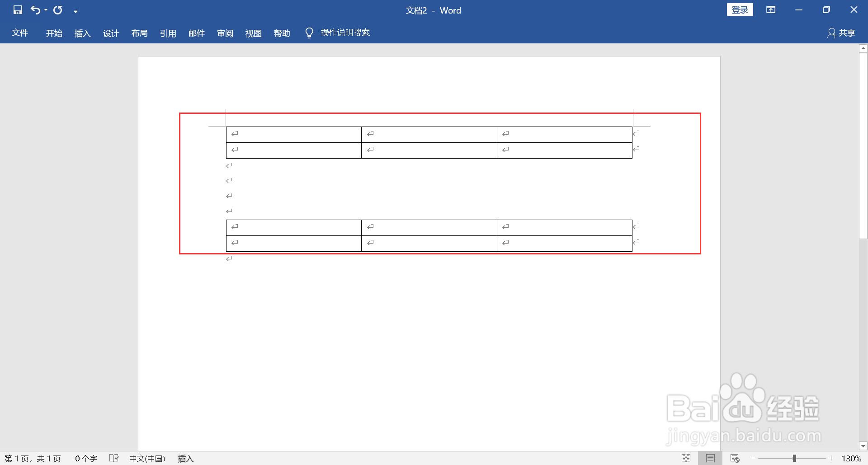Click the vertical scrollbar down arrow
This screenshot has height=465, width=868.
tap(863, 446)
